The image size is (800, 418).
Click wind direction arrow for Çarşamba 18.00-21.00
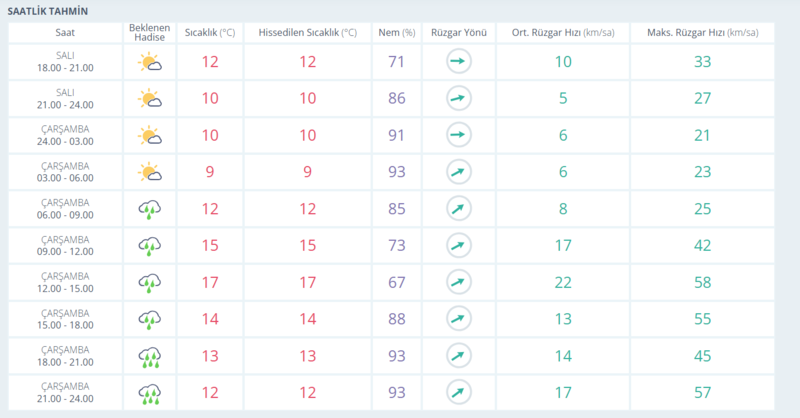pos(458,354)
